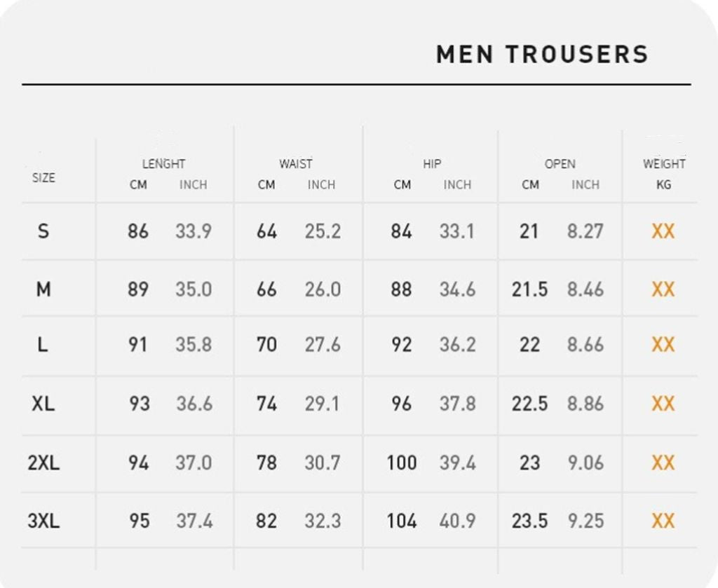Click the OPEN column header
Screen dimensions: 718x588
click(560, 164)
